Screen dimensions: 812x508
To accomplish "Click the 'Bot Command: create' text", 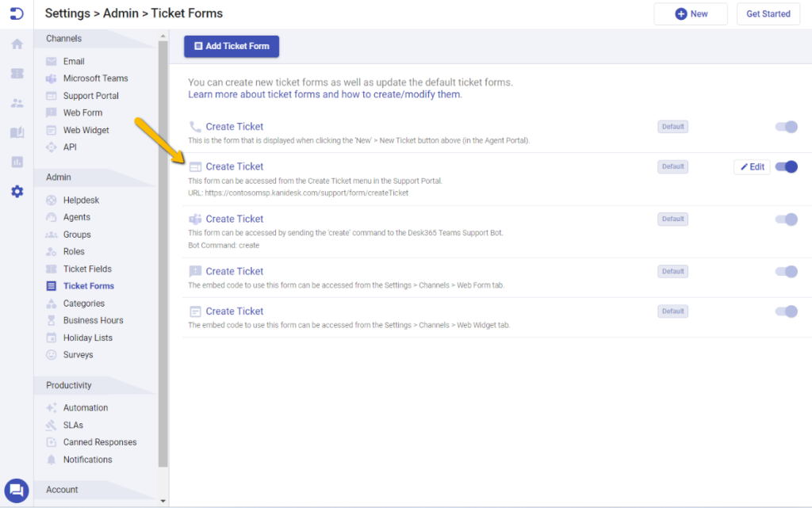I will click(224, 246).
